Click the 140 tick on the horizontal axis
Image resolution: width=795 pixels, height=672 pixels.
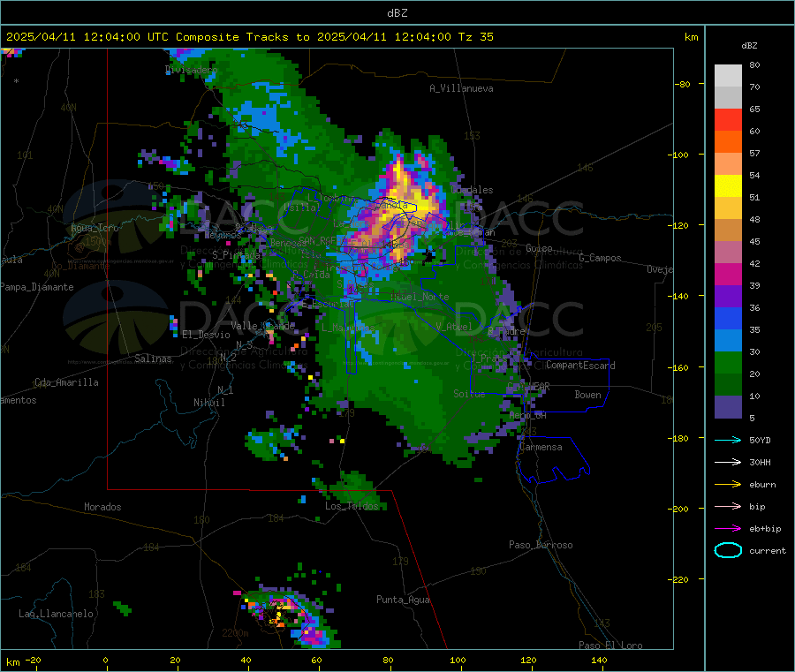tap(599, 660)
